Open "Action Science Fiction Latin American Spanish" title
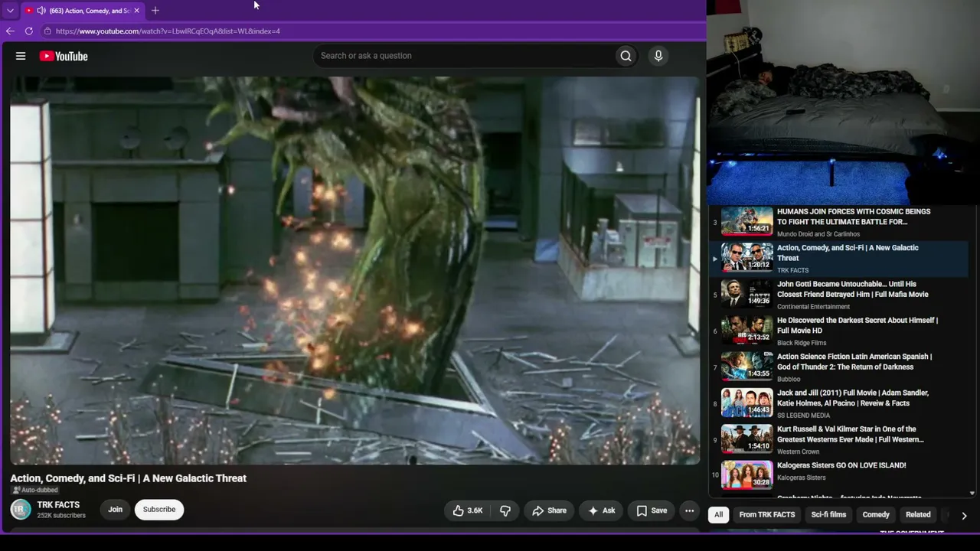The width and height of the screenshot is (980, 551). pos(854,362)
